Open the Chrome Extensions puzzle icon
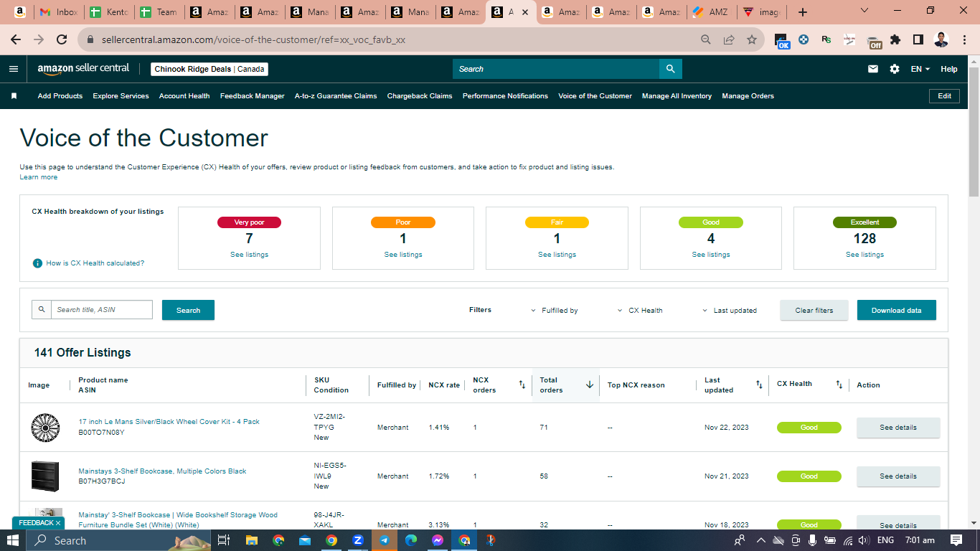The image size is (980, 551). click(895, 40)
